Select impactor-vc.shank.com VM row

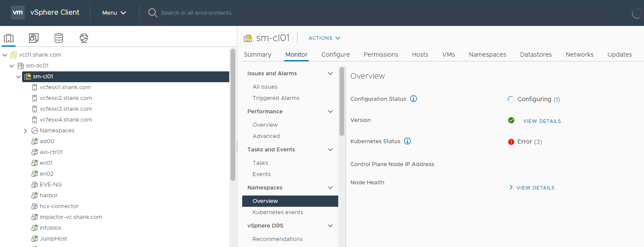[71, 217]
